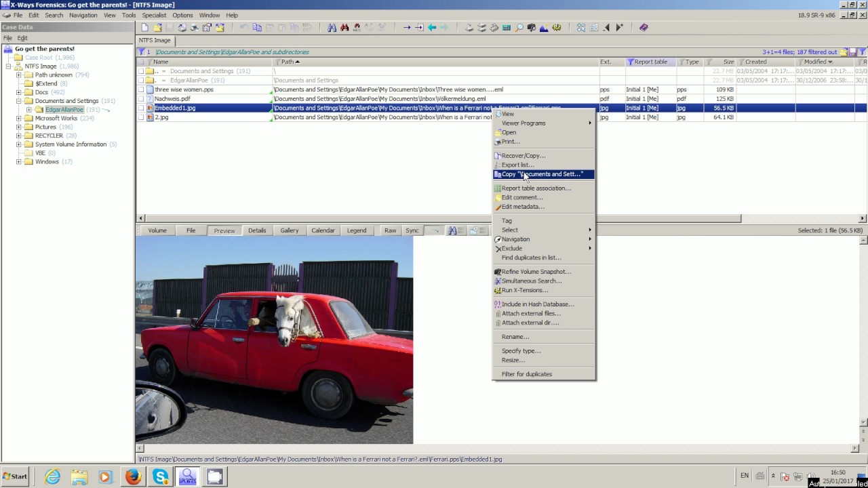
Task: Choose Edit comment in context menu
Action: (543, 198)
